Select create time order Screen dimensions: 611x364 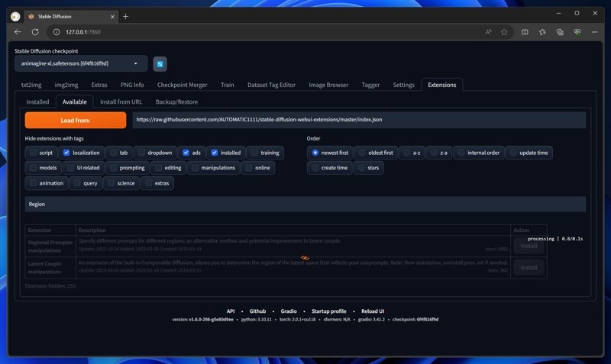315,168
